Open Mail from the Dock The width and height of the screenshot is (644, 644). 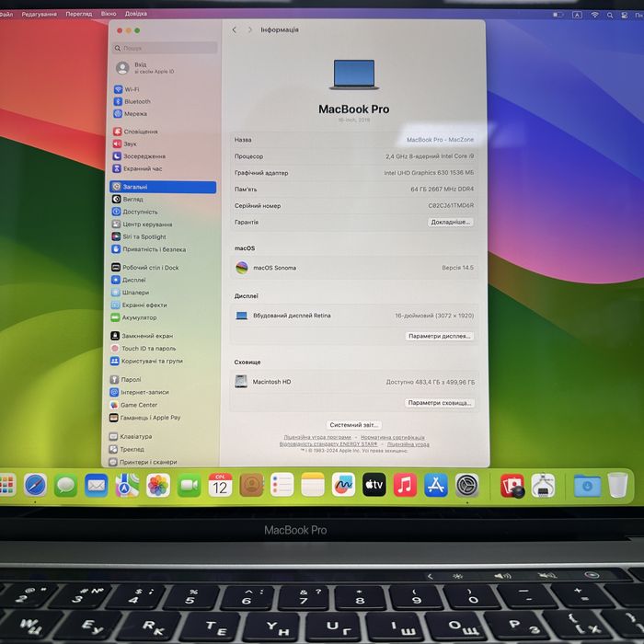(x=97, y=485)
